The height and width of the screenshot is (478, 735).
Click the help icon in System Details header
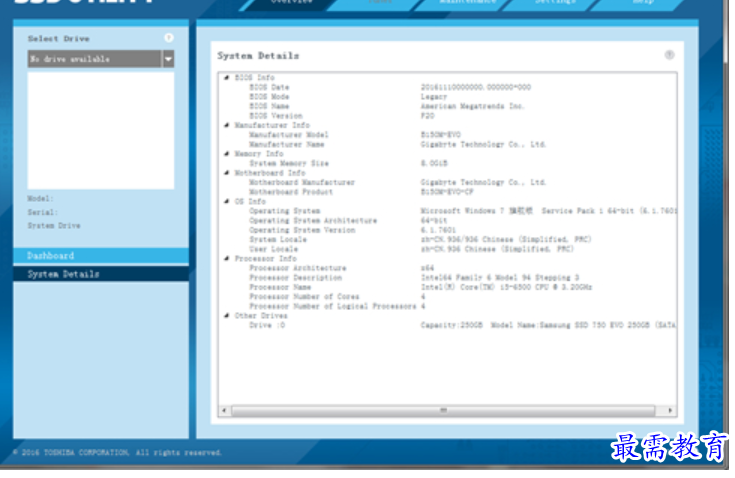(669, 55)
